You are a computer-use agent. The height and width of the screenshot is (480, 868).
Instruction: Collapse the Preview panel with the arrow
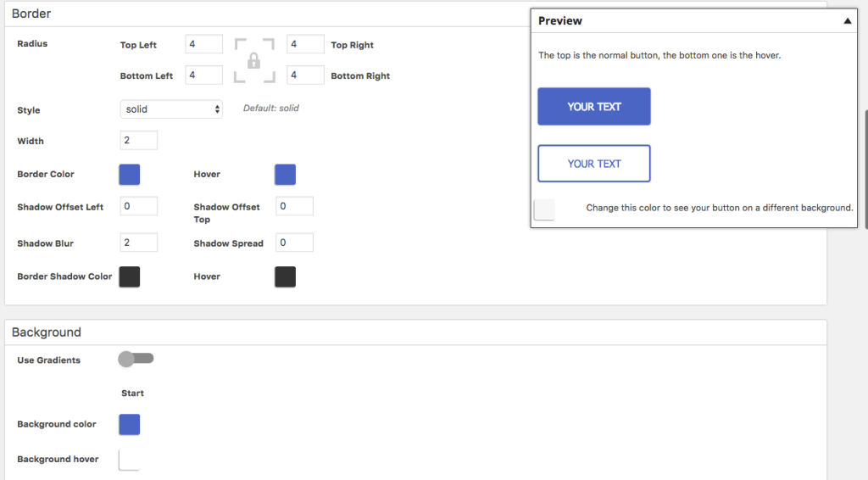point(847,21)
